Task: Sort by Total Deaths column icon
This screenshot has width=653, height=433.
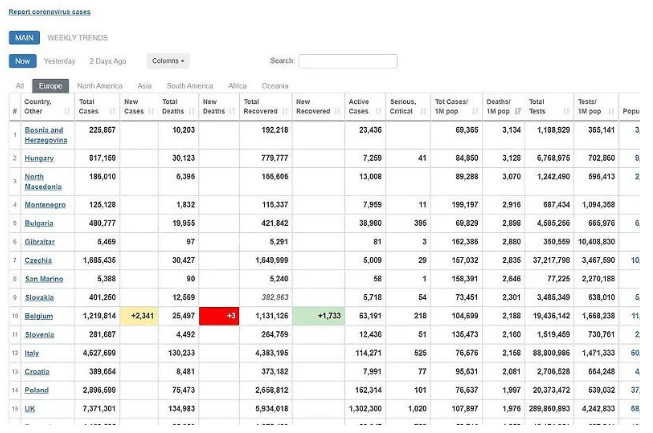Action: pyautogui.click(x=193, y=111)
